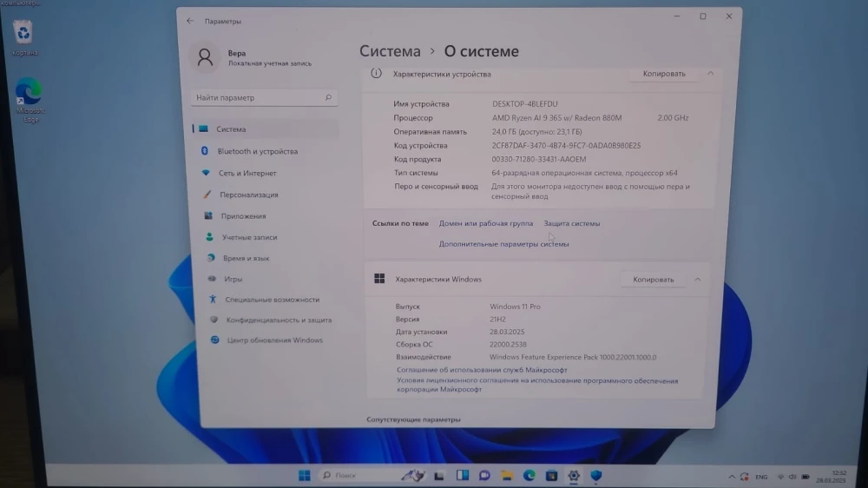Screen dimensions: 868x488
Task: Switch ENG input language indicator
Action: tap(762, 477)
